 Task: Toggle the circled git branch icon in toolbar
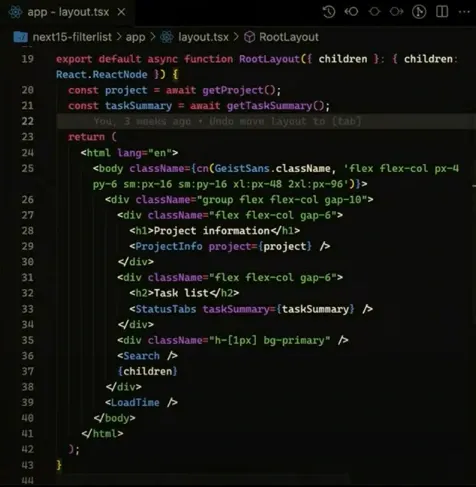click(419, 12)
